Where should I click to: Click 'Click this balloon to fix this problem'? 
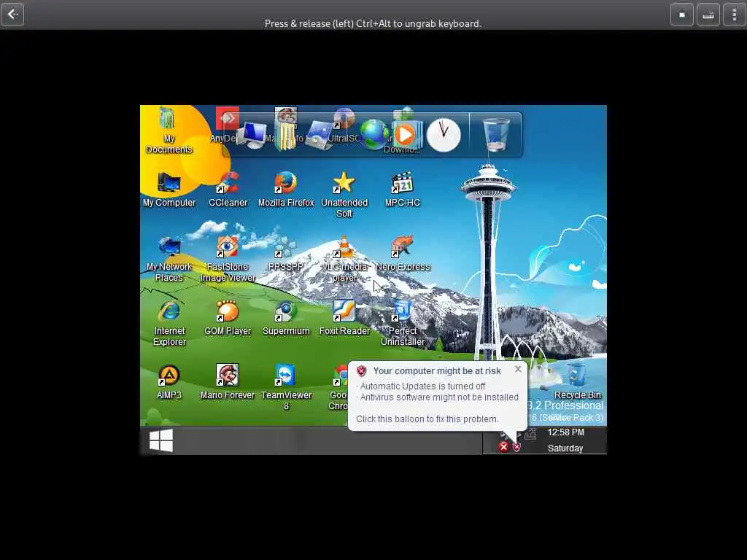point(427,419)
